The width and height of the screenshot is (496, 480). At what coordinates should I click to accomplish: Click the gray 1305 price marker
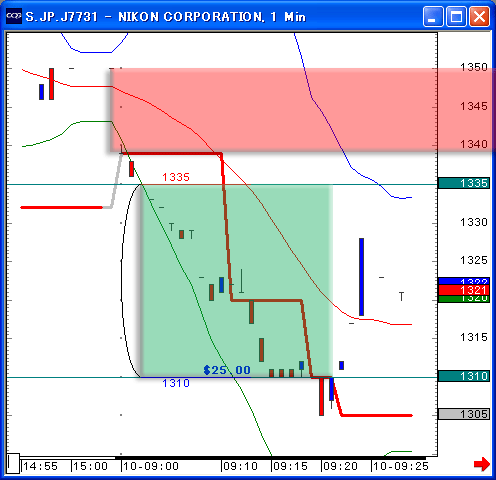(x=464, y=414)
